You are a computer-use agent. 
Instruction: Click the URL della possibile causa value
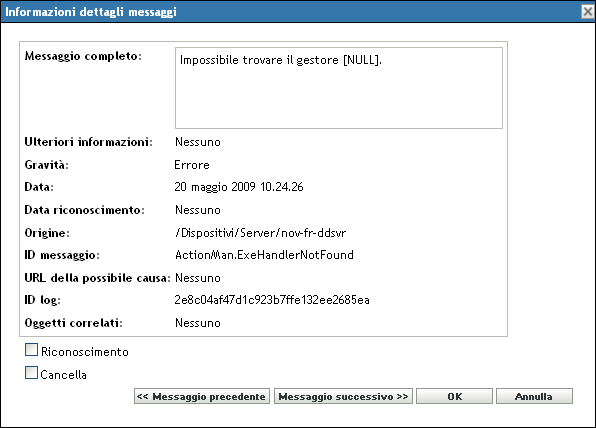point(198,278)
